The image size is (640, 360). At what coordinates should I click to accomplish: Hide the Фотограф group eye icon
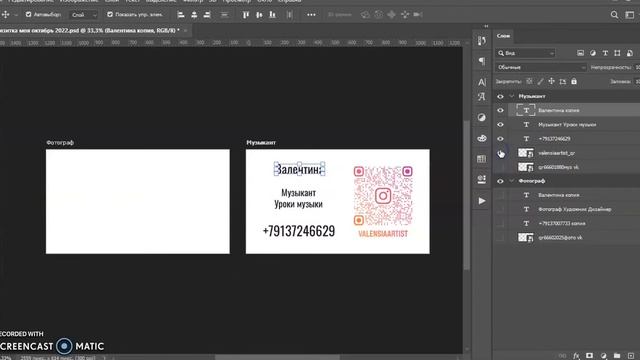click(500, 181)
